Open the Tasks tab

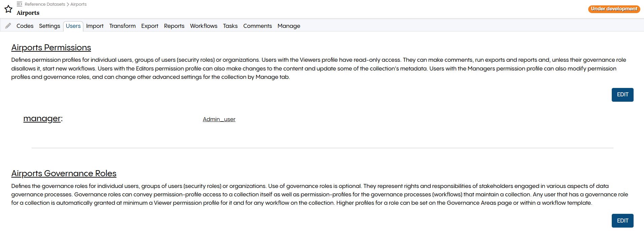pyautogui.click(x=230, y=26)
